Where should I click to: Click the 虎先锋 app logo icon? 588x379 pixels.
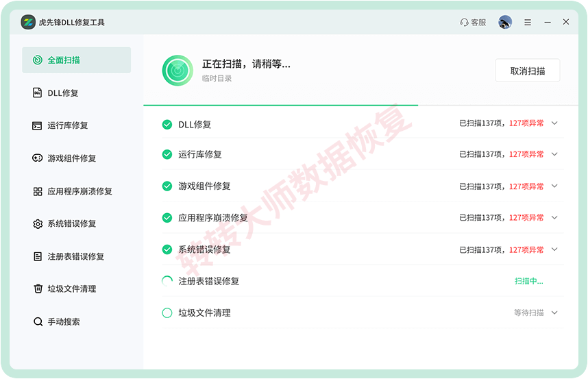tap(28, 22)
